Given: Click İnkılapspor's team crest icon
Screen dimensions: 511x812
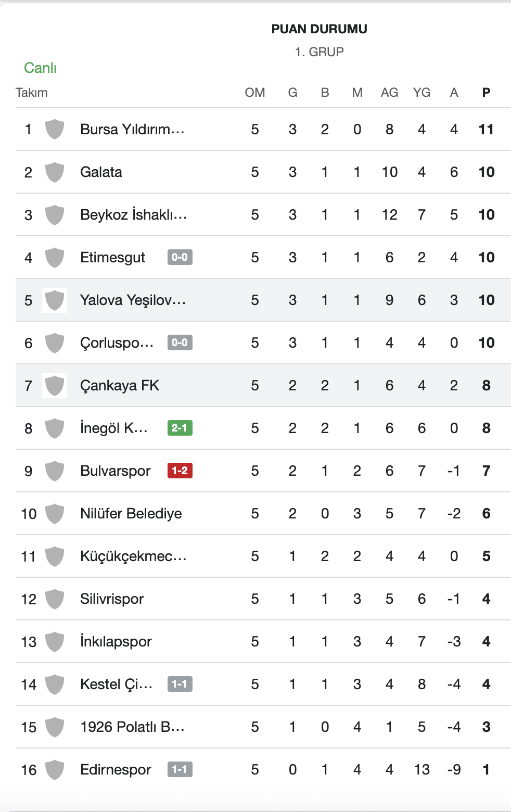Looking at the screenshot, I should click(x=55, y=641).
